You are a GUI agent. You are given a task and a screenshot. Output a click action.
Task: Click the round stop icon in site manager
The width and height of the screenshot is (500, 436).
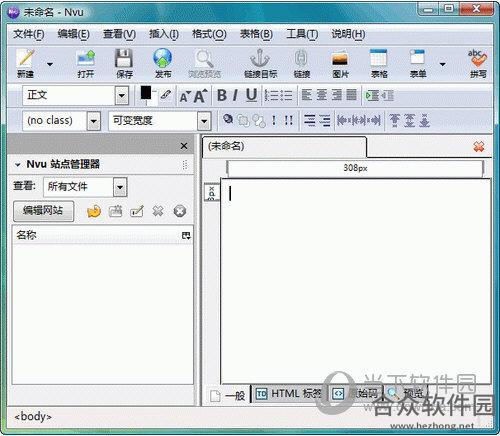point(180,211)
